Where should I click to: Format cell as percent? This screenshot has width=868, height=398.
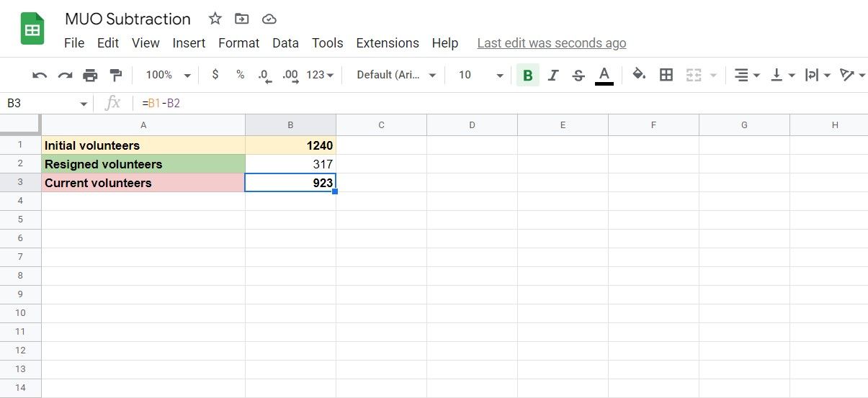click(241, 75)
